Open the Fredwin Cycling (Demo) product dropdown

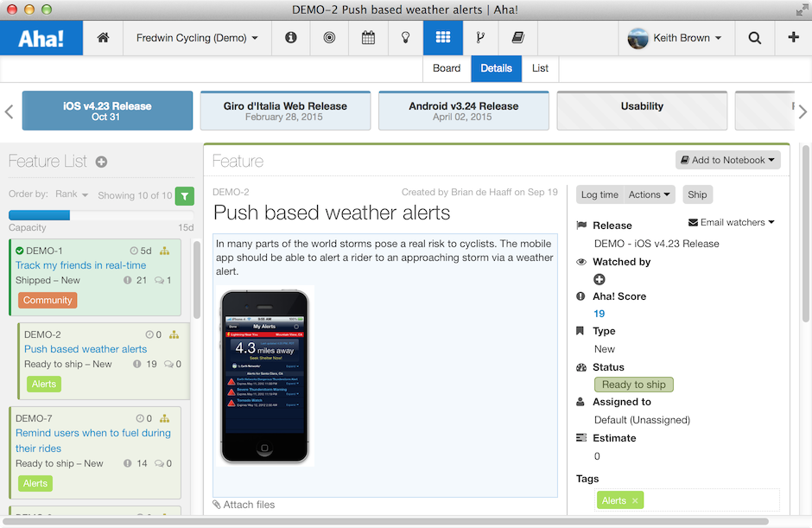point(197,38)
